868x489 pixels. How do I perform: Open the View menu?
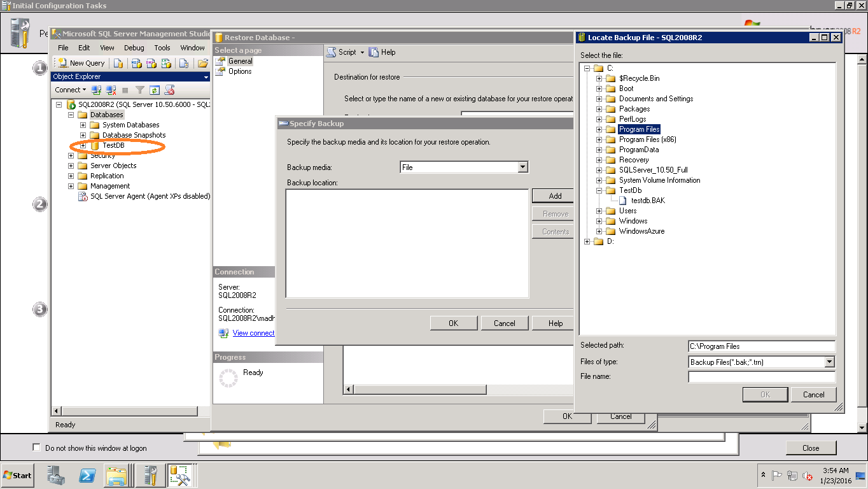pos(107,48)
